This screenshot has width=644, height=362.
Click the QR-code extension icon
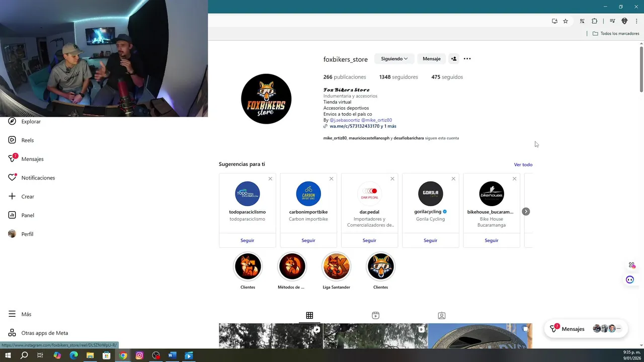click(582, 21)
